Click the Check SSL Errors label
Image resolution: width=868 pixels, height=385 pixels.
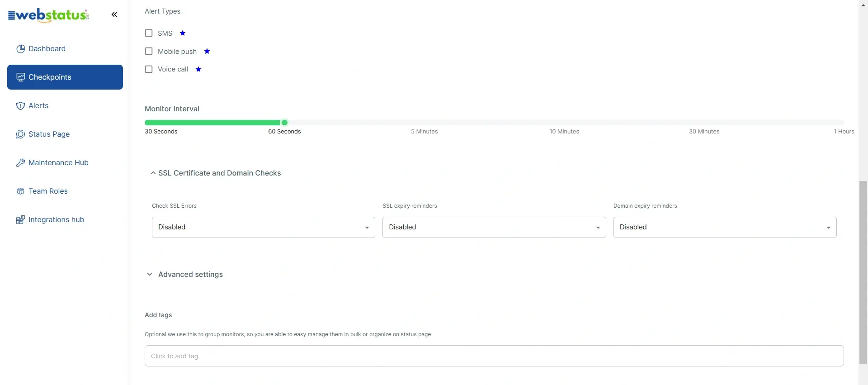coord(174,206)
